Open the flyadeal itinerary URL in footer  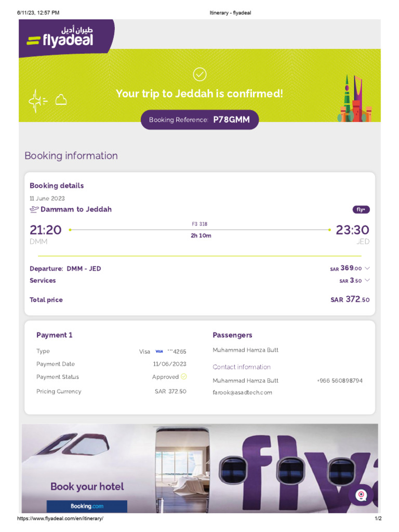point(60,519)
